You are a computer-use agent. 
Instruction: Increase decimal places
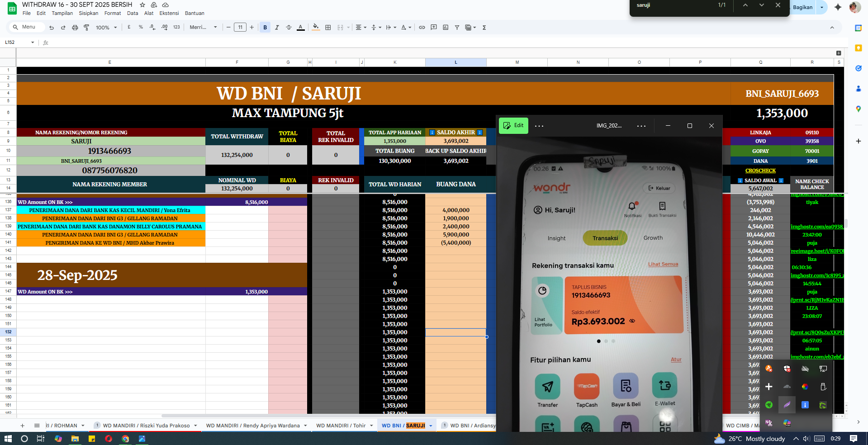pos(164,27)
